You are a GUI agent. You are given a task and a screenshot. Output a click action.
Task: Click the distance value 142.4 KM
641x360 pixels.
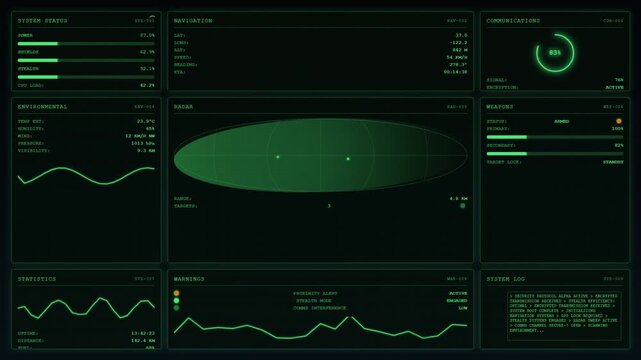pyautogui.click(x=143, y=341)
